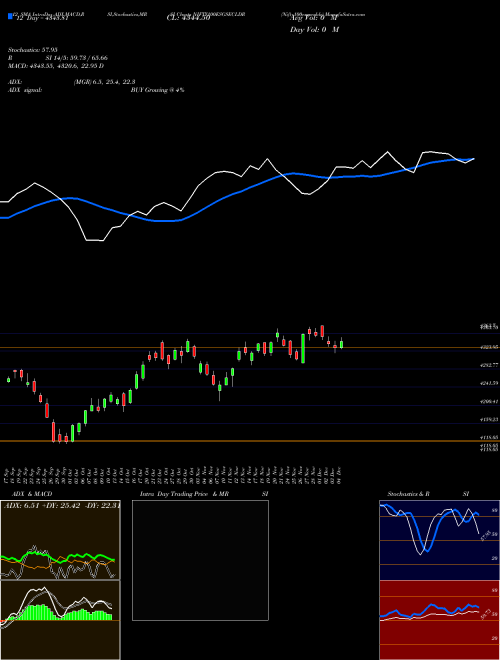
Task: Click the 'MACD: 4343.55, 4320.6, 22.95 D' line
Action: (56, 66)
